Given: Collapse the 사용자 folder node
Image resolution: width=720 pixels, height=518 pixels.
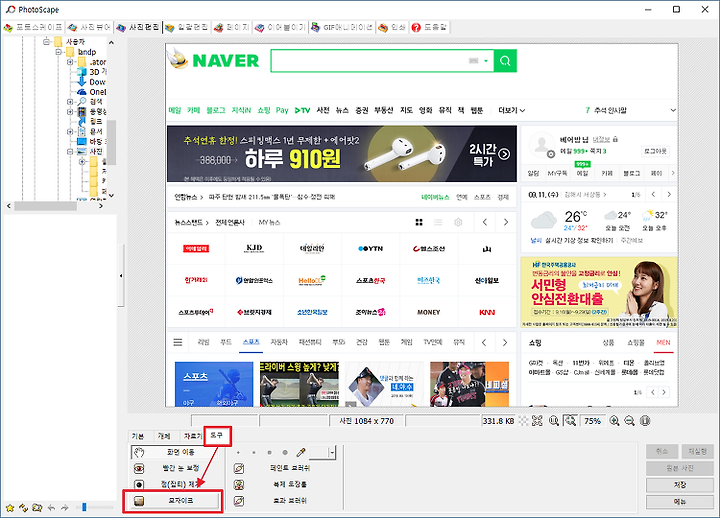Looking at the screenshot, I should coord(46,42).
